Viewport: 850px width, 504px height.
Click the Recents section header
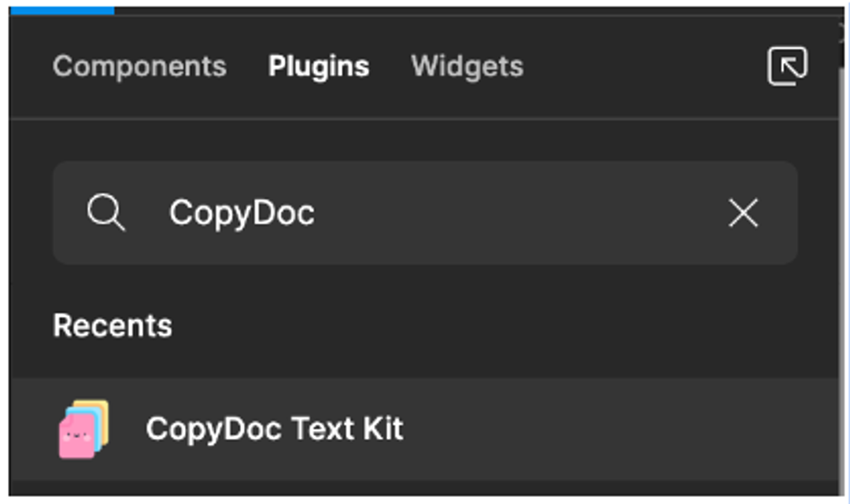tap(111, 326)
